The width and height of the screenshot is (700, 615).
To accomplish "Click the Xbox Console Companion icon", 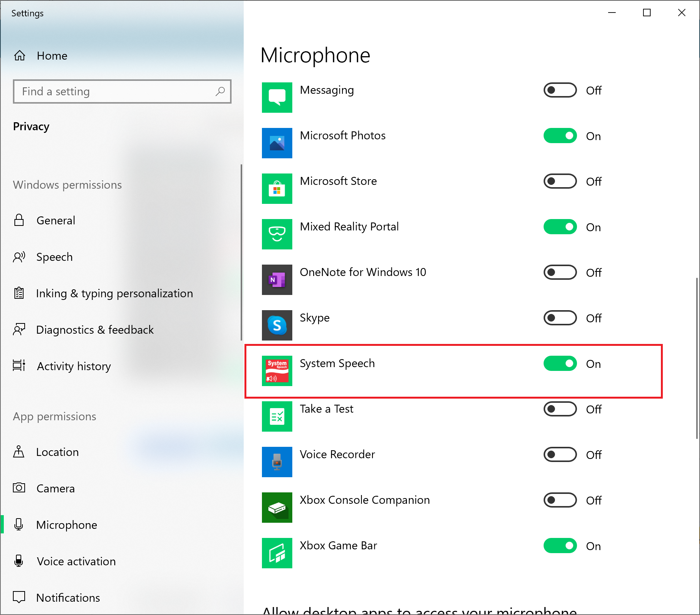I will click(277, 508).
